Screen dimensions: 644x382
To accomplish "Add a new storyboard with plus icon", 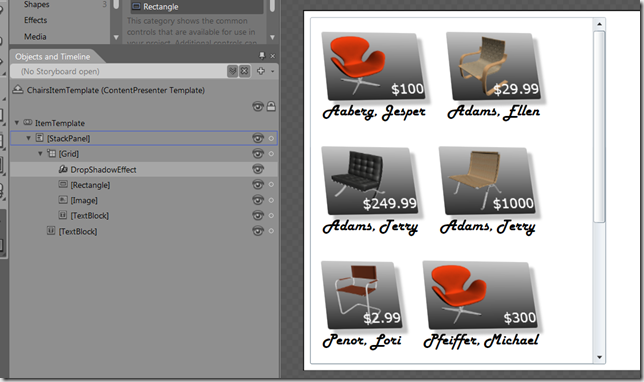I will [261, 71].
